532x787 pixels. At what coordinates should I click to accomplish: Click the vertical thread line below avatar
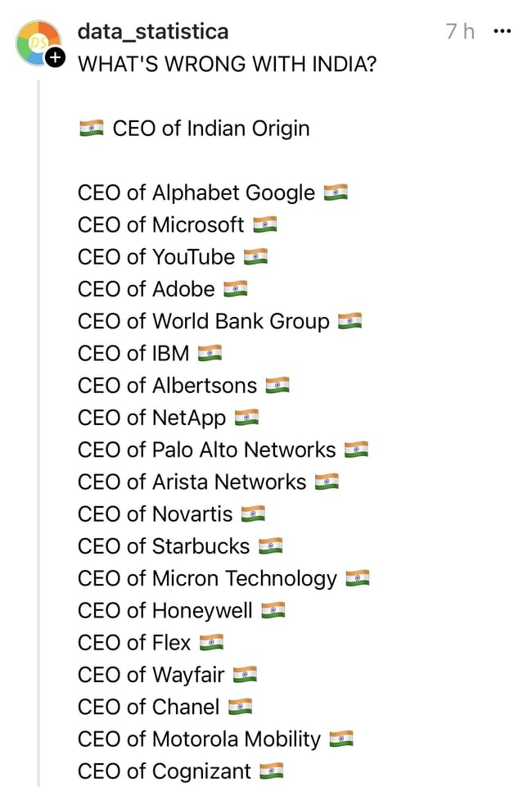pos(38,409)
